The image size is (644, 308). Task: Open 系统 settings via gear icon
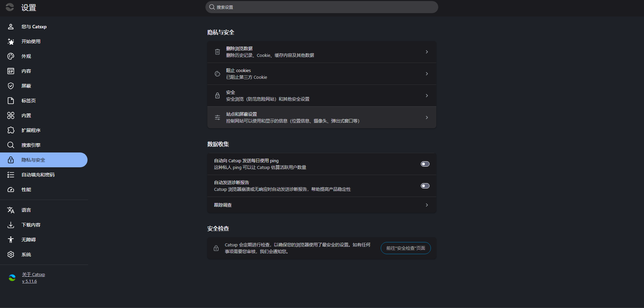pos(10,254)
